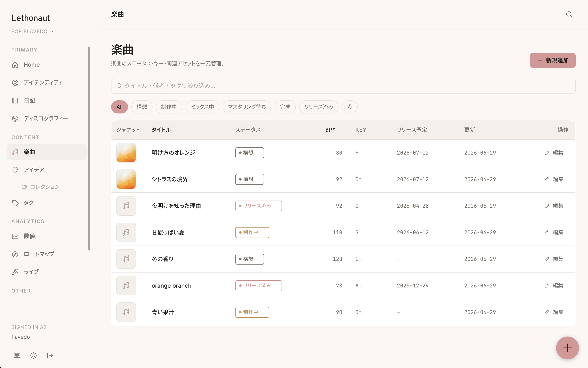This screenshot has height=368, width=588.
Task: Click pencil icon for 青い果汁 row
Action: click(547, 312)
